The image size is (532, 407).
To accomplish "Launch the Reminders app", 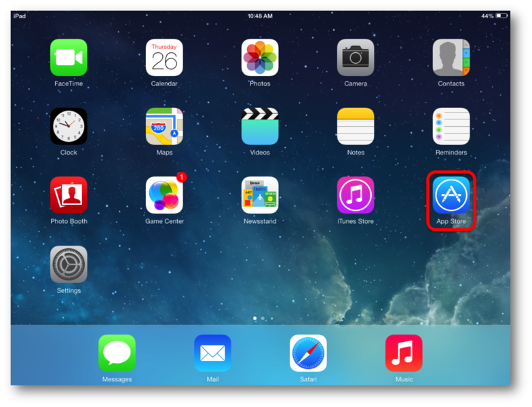I will [x=451, y=126].
